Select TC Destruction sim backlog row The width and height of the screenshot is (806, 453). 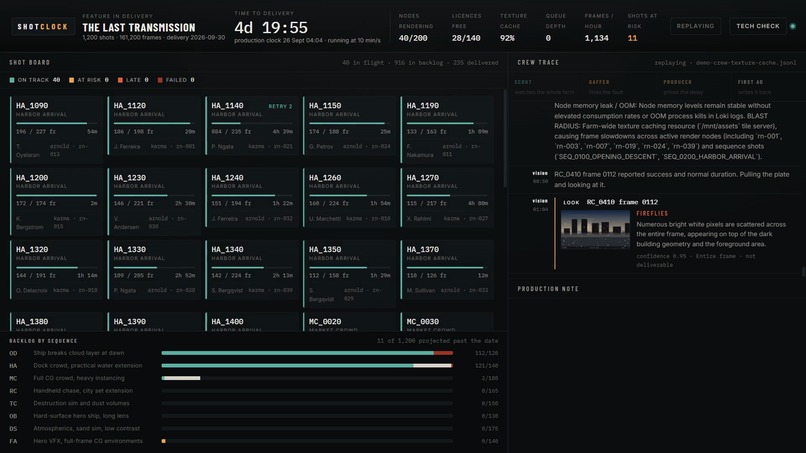pos(254,404)
